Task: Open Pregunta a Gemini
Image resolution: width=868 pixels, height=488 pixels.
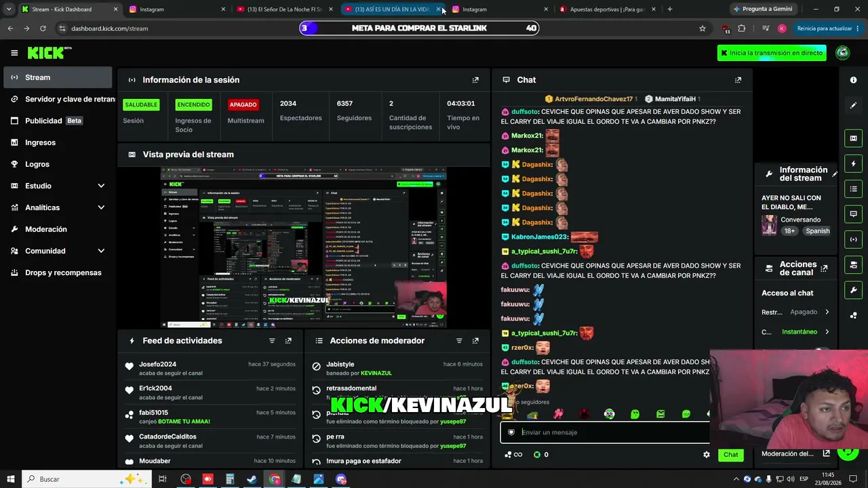Action: point(762,9)
